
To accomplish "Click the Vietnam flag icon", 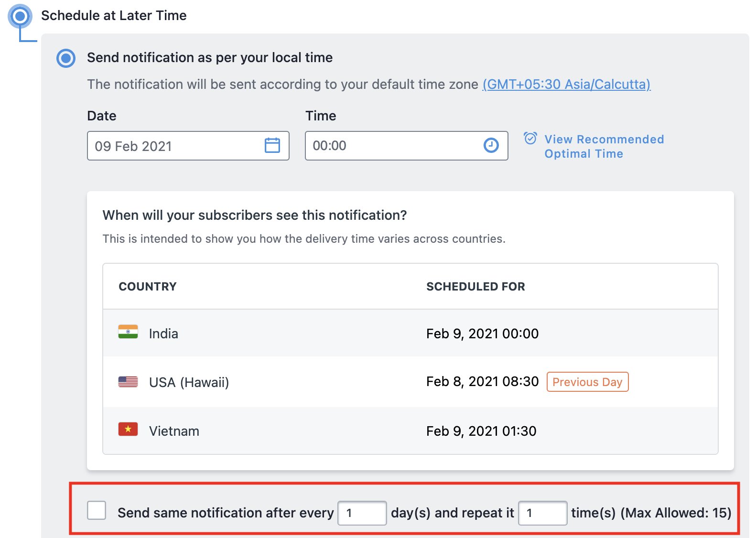I will tap(128, 430).
